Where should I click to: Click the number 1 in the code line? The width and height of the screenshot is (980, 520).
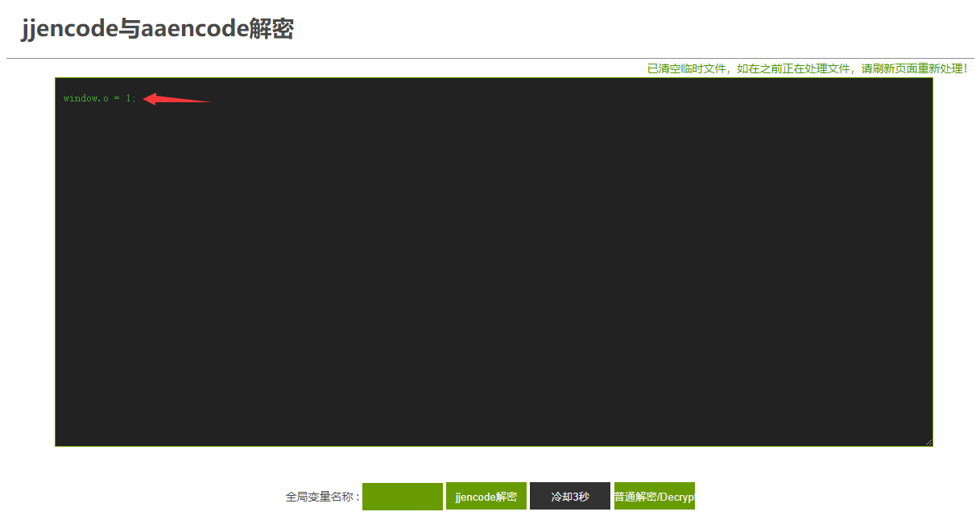(127, 98)
